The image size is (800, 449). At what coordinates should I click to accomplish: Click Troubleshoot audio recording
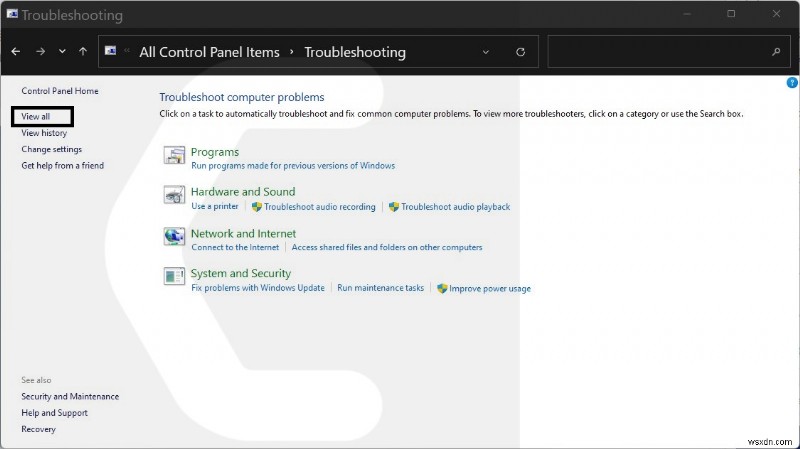tap(319, 207)
